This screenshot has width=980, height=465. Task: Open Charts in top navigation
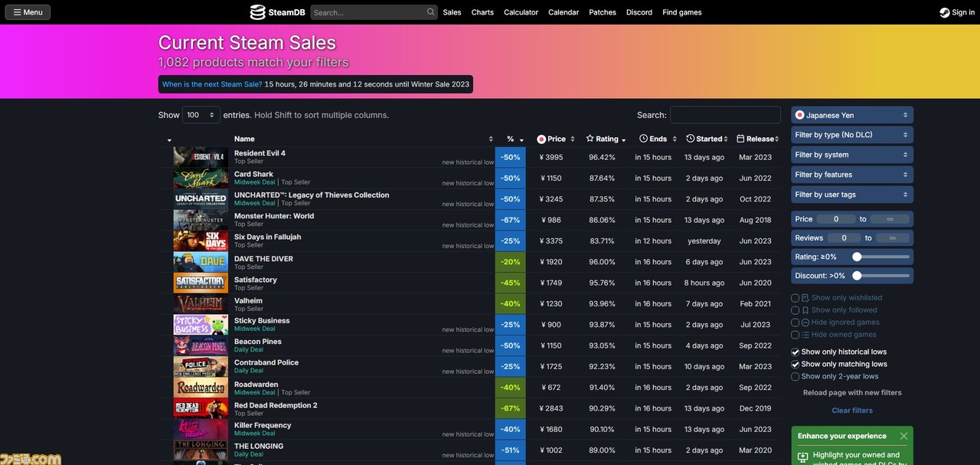tap(482, 12)
